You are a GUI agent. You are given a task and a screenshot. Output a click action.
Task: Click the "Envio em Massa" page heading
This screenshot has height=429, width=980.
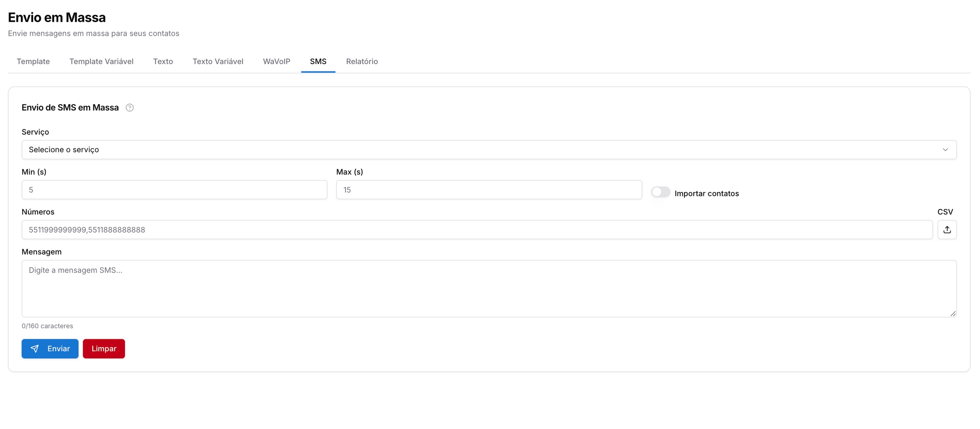coord(57,17)
